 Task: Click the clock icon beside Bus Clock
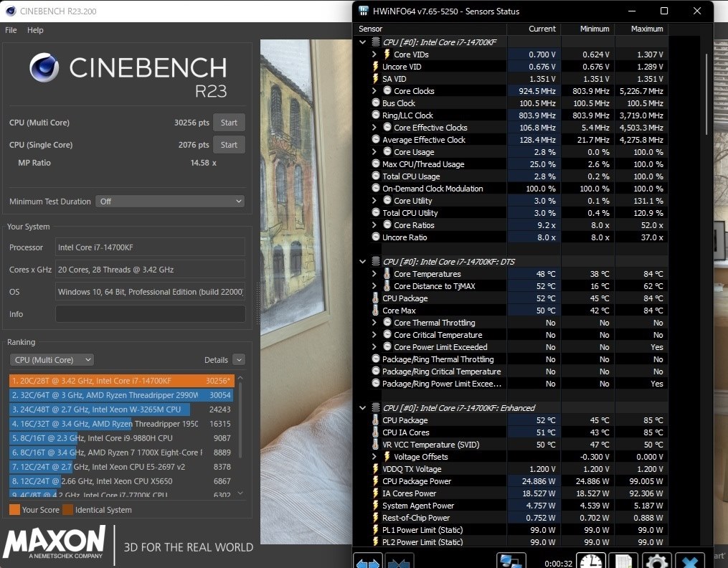(x=376, y=103)
